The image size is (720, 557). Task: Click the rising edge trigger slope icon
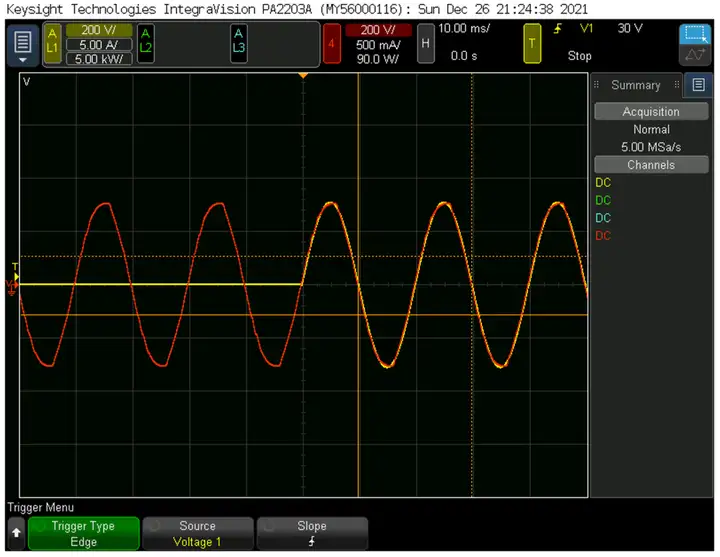coord(557,29)
